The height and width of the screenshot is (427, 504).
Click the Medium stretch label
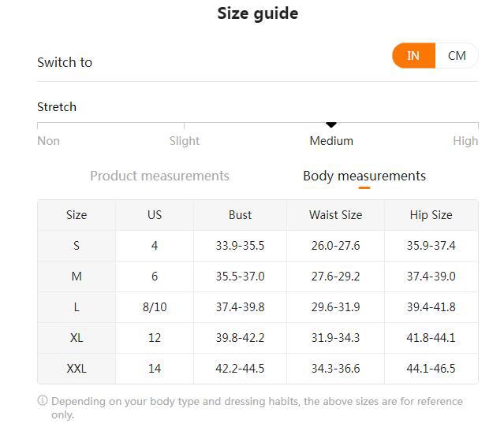click(331, 141)
